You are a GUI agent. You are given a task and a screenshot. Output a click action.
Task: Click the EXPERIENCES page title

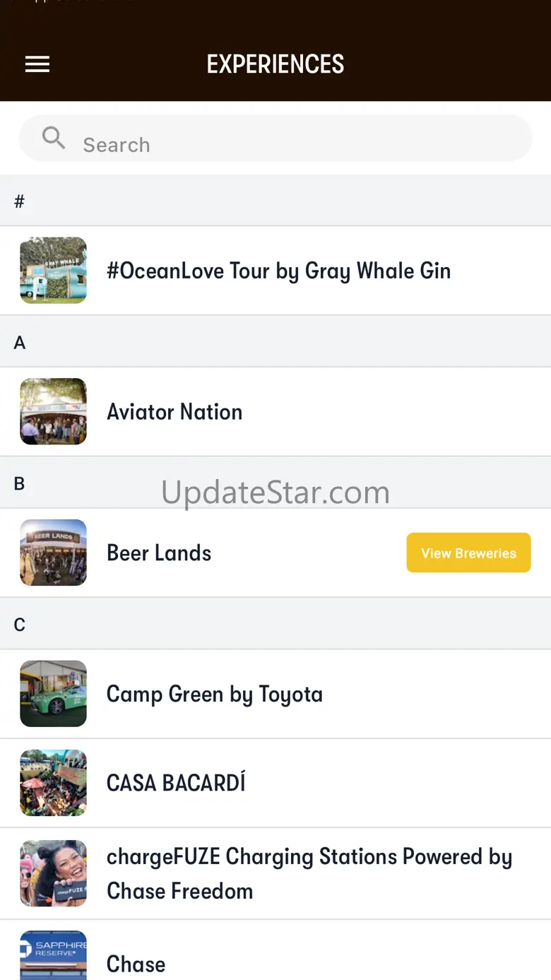point(275,64)
